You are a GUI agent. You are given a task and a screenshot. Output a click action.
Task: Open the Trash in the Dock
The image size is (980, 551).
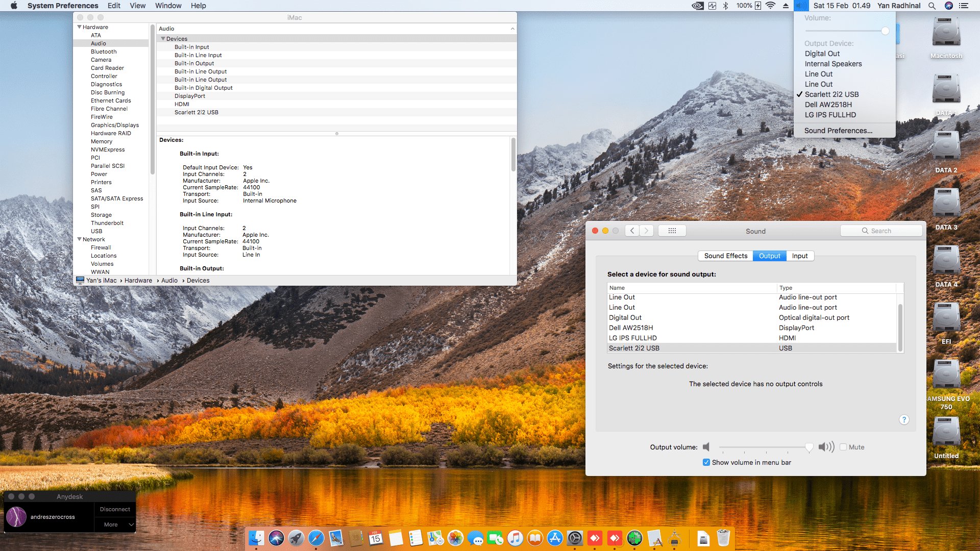723,538
